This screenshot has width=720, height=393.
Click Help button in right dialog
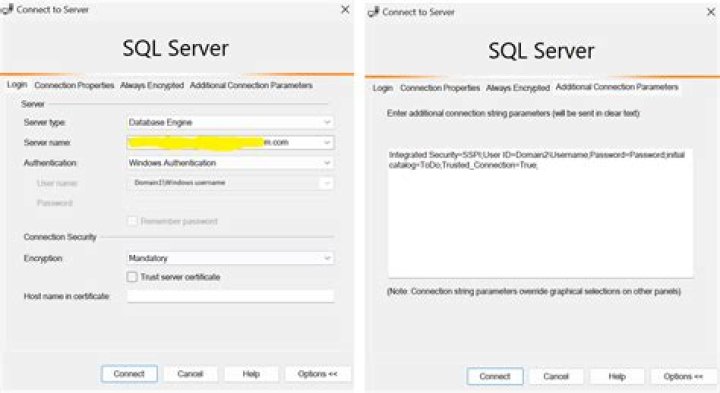pyautogui.click(x=617, y=376)
